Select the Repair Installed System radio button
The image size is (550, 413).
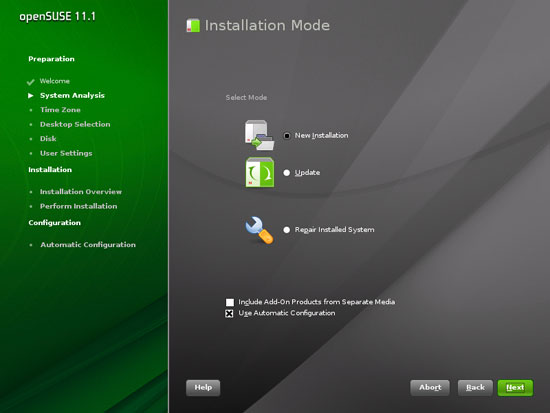287,230
